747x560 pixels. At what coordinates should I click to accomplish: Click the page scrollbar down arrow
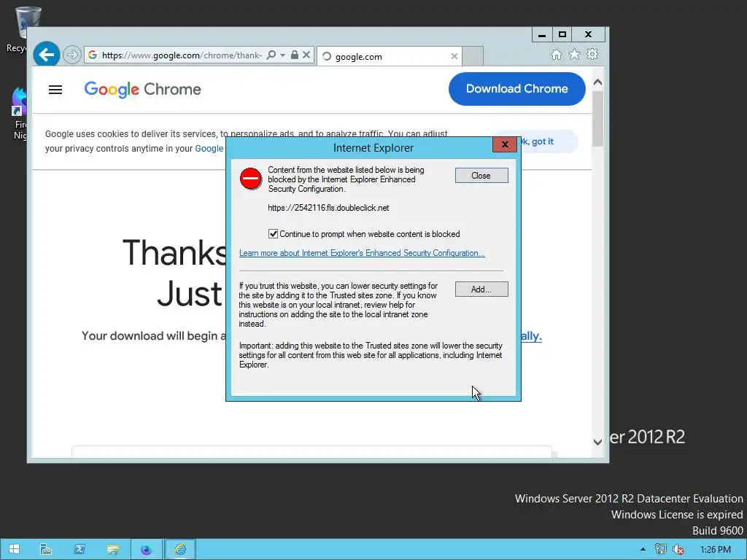598,441
